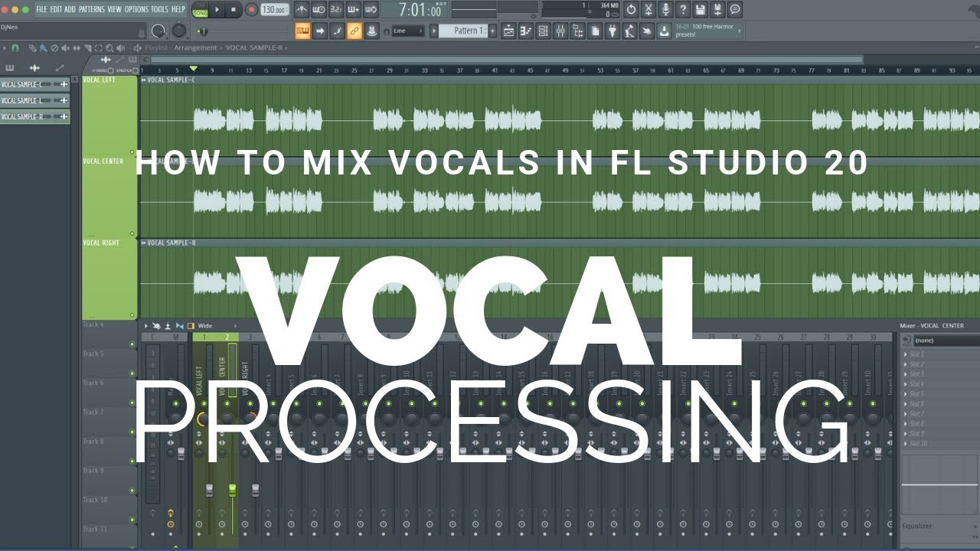Image resolution: width=980 pixels, height=551 pixels.
Task: Open the mixer input (none) dropdown
Action: pos(946,341)
